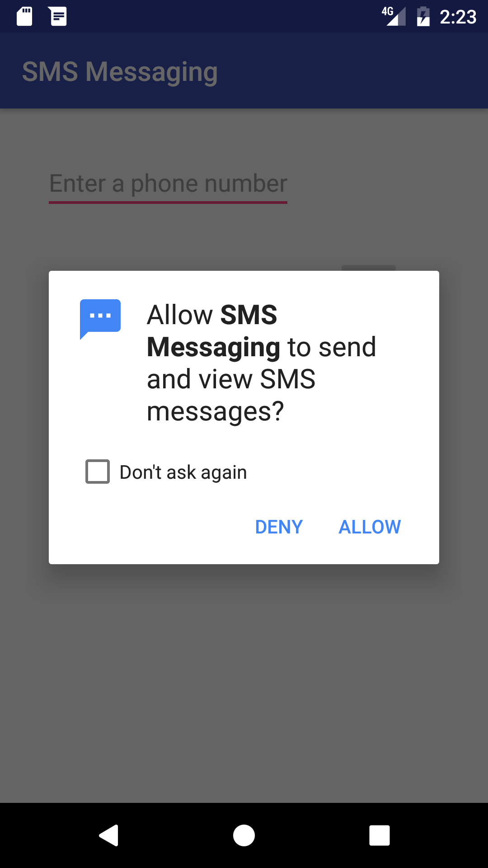
Task: Go back with the triangle navigation button
Action: pyautogui.click(x=109, y=835)
